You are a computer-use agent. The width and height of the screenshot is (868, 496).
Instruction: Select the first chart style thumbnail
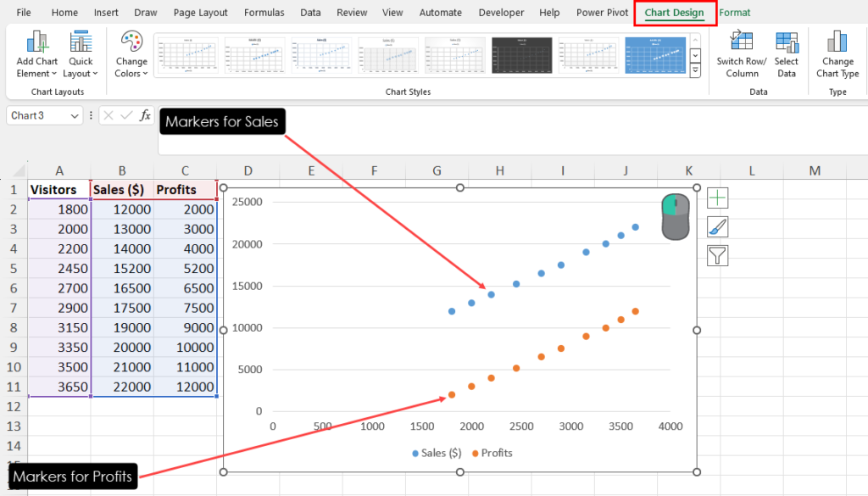tap(187, 55)
